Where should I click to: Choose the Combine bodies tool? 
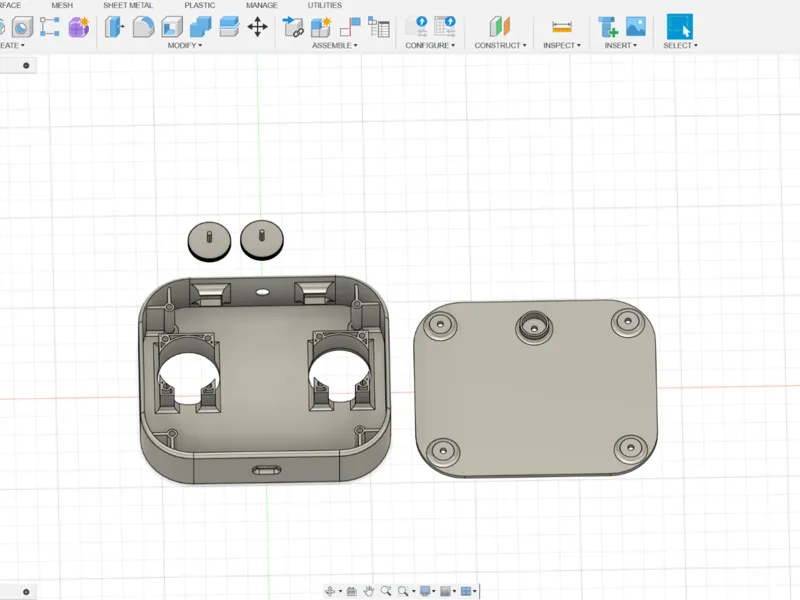201,27
